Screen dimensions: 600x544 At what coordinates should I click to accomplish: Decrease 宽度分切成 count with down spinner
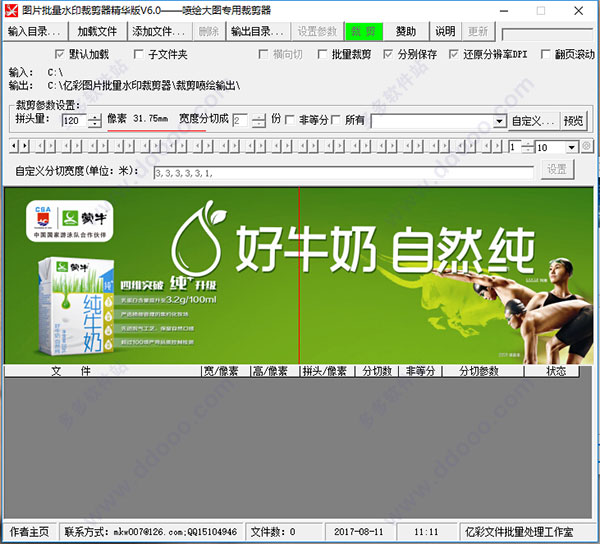pyautogui.click(x=259, y=124)
